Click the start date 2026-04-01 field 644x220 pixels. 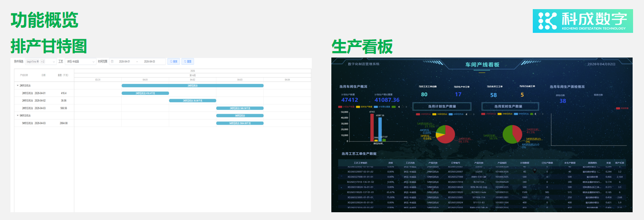point(124,61)
